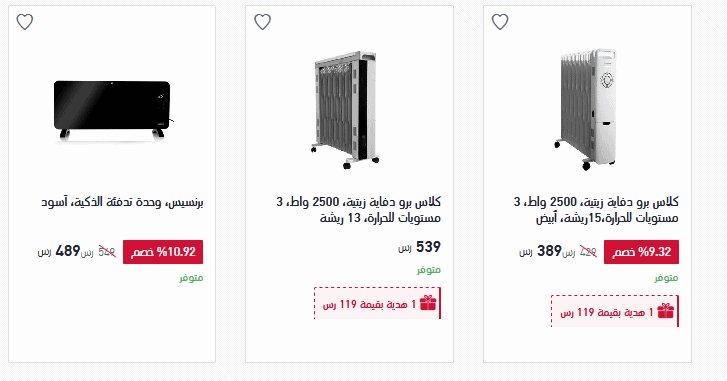Open the 119 SAR gift offer on 15-fin heater
This screenshot has height=381, width=727.
(615, 311)
